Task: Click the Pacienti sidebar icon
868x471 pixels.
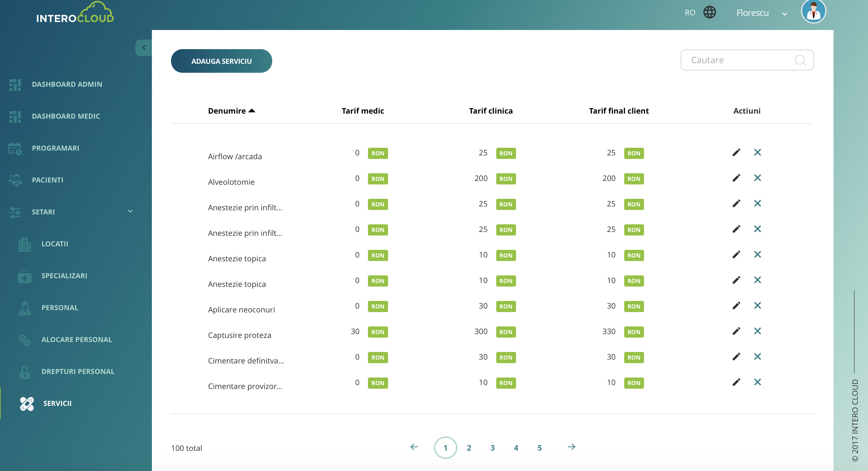Action: tap(15, 180)
